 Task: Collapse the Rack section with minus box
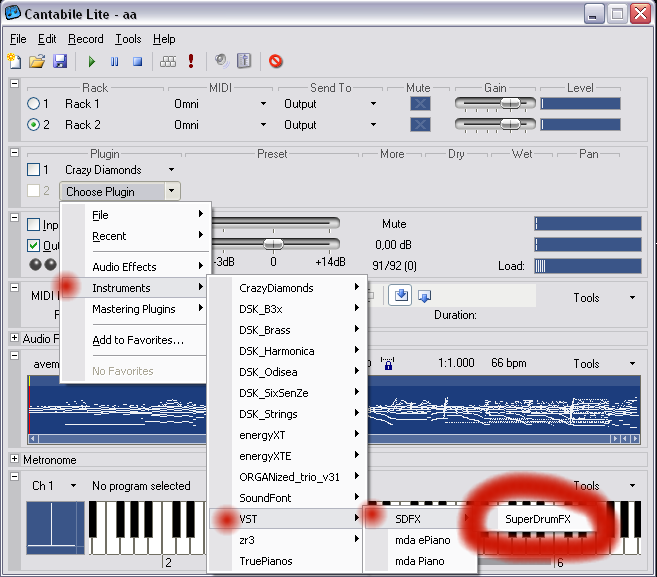click(x=14, y=83)
